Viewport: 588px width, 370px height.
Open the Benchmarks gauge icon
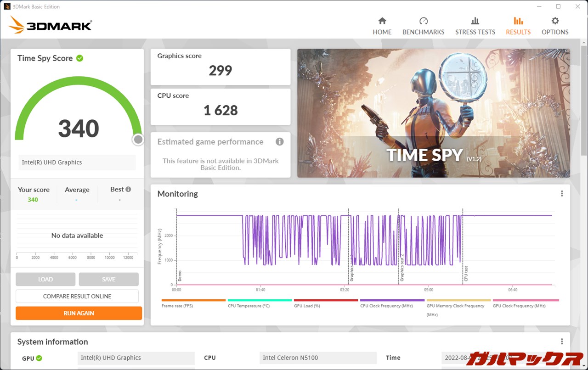pos(423,21)
